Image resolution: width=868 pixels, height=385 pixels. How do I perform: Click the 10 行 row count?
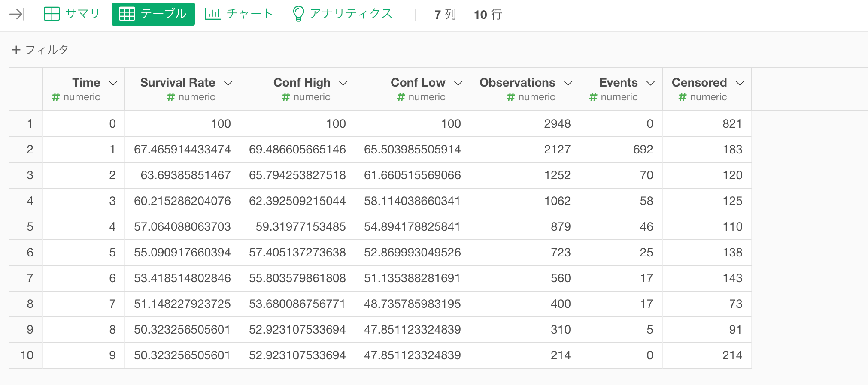488,15
